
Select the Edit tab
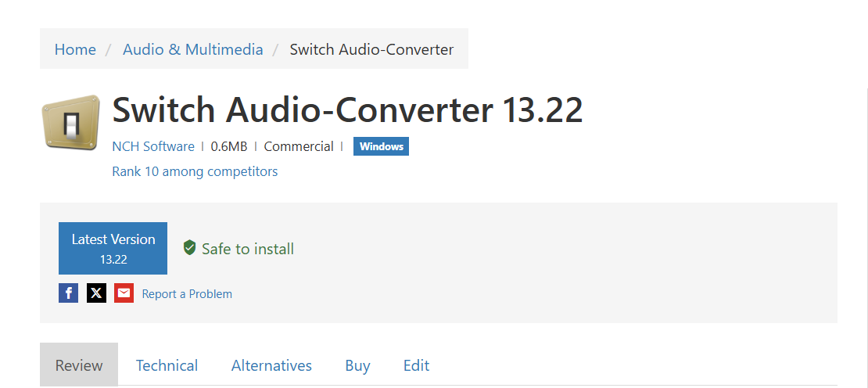[416, 365]
